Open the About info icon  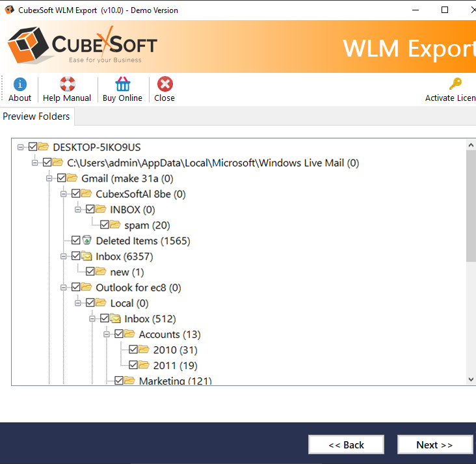click(20, 84)
